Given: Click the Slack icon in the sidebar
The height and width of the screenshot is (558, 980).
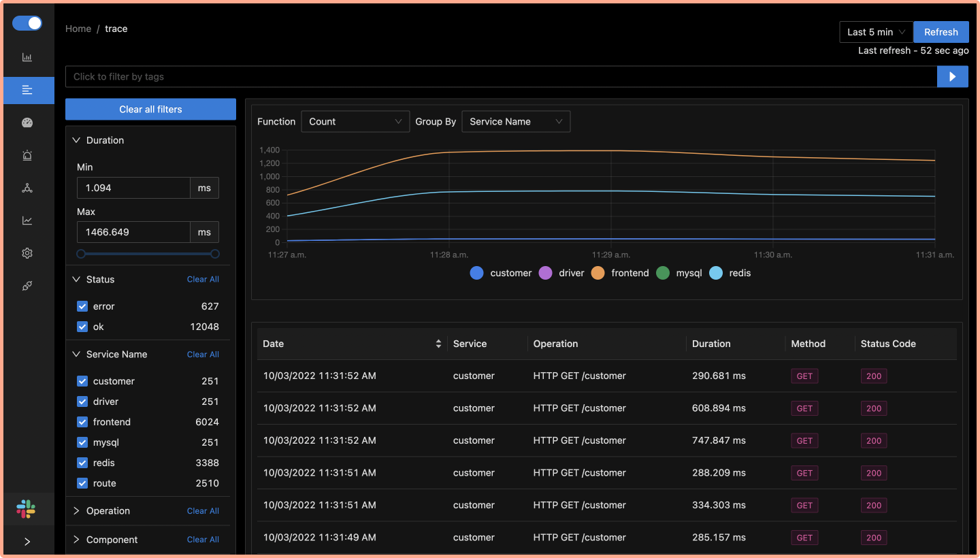Looking at the screenshot, I should [x=27, y=509].
